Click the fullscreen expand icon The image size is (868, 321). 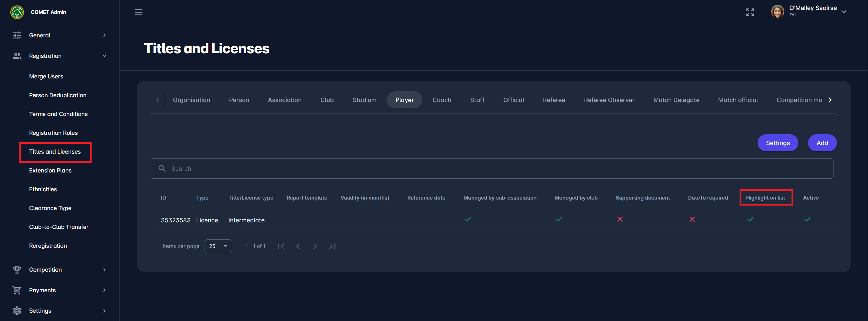(750, 12)
